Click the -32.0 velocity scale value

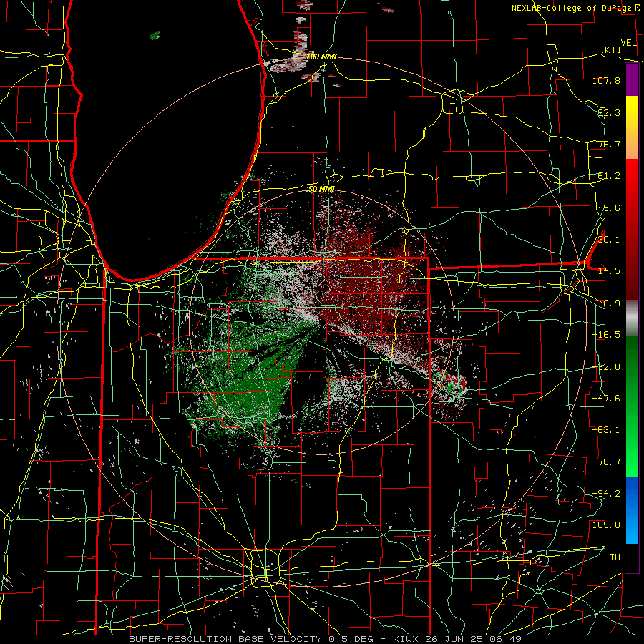(x=606, y=367)
